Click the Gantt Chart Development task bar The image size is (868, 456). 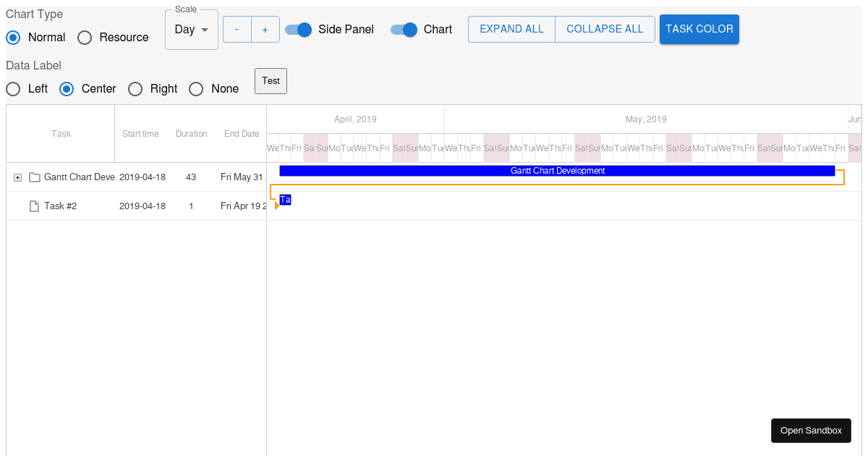point(557,171)
